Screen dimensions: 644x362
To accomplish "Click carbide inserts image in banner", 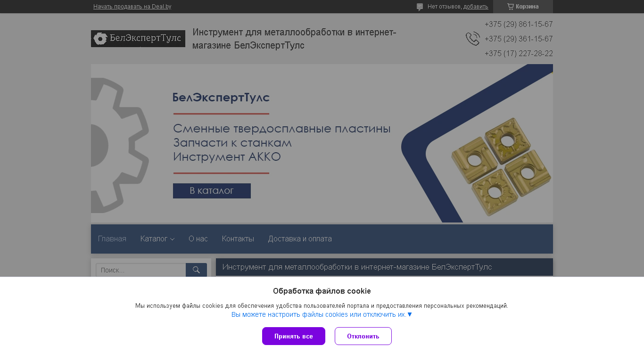I will [x=501, y=168].
